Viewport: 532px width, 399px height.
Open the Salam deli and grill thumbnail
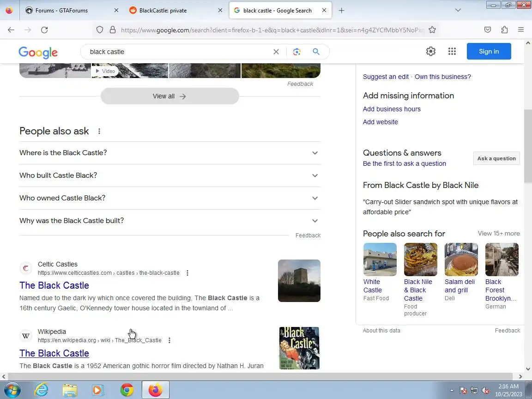(x=461, y=260)
